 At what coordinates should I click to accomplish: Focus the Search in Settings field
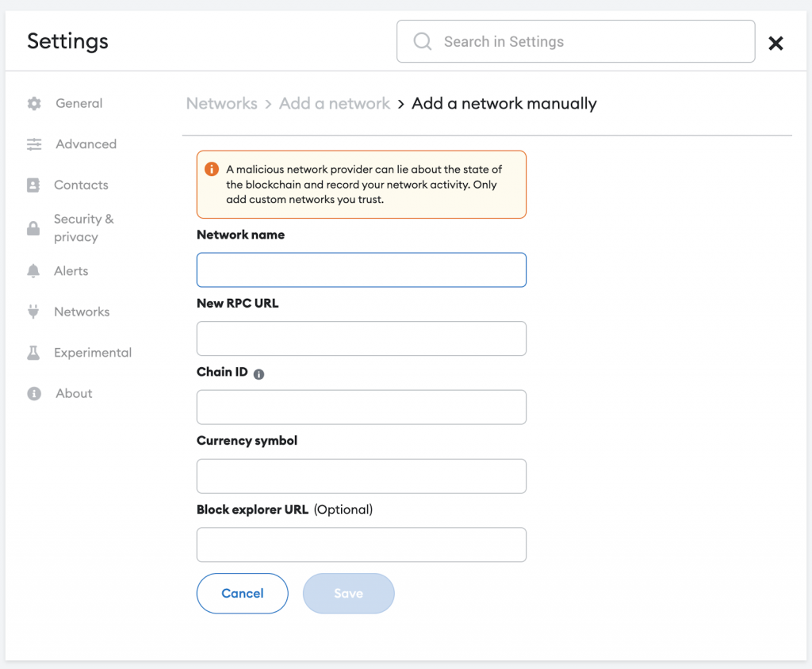[x=576, y=41]
